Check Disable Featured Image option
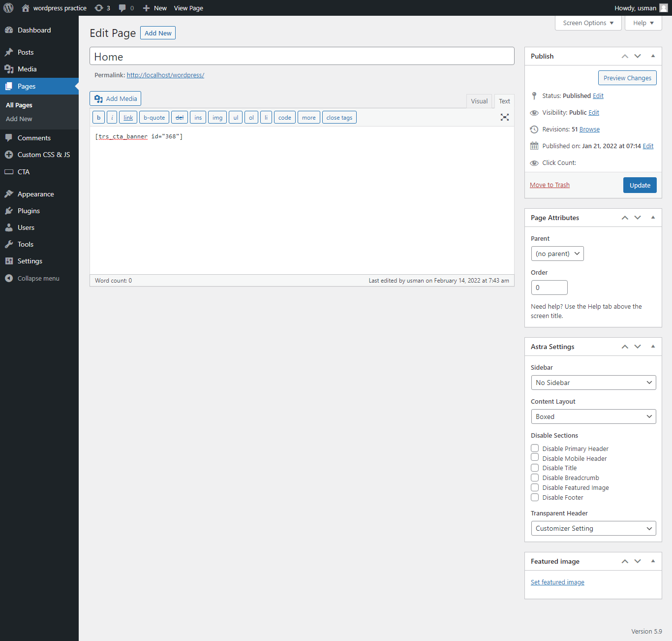672x641 pixels. click(535, 487)
